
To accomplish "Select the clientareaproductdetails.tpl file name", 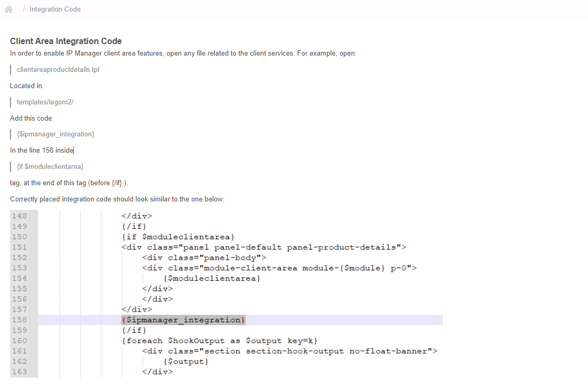I will point(58,69).
